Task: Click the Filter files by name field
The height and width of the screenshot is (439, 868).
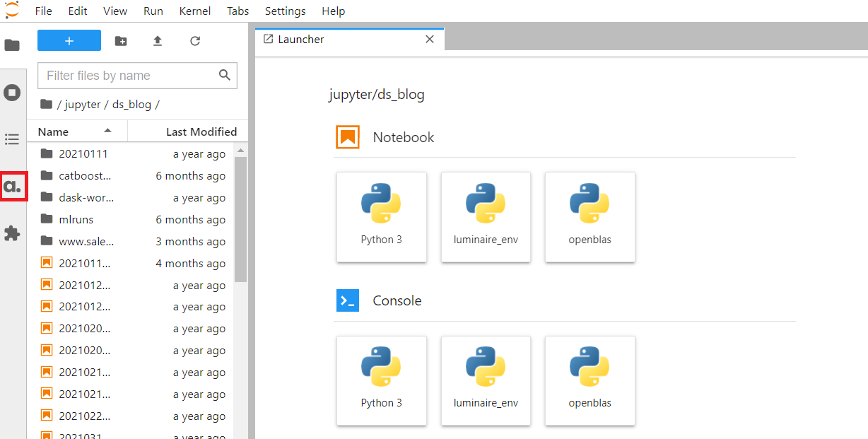Action: pos(130,76)
